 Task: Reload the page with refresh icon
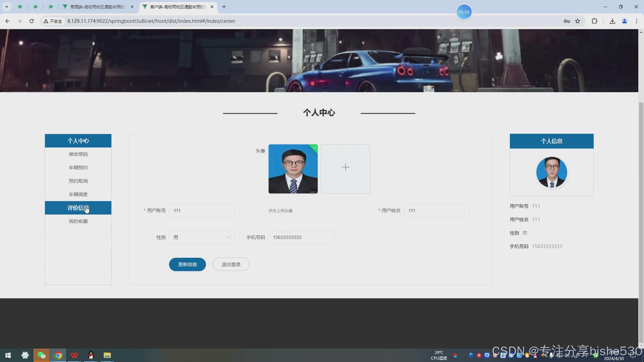(x=32, y=21)
